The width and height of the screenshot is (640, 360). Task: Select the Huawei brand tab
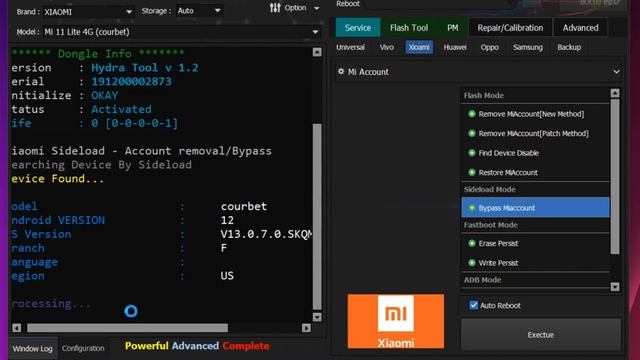[x=455, y=47]
